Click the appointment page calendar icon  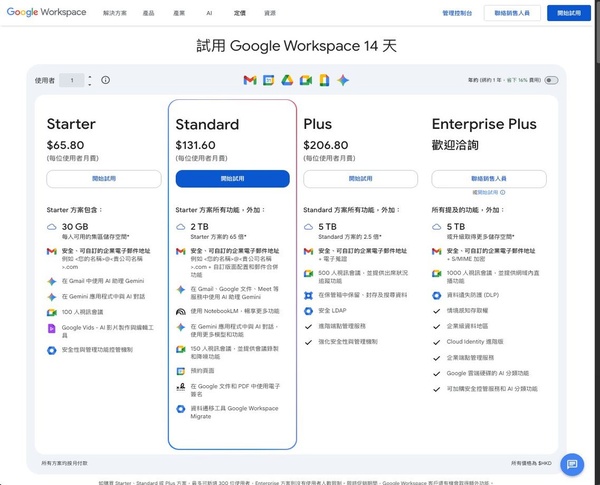(x=181, y=371)
